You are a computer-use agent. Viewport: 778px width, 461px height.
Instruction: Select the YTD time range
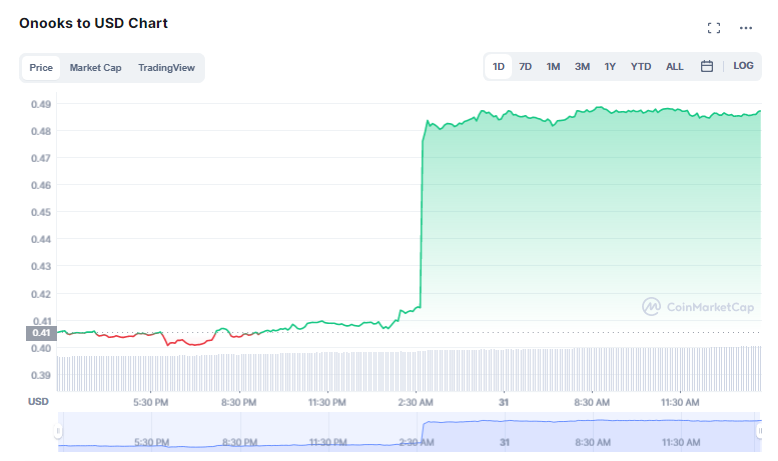click(x=641, y=66)
